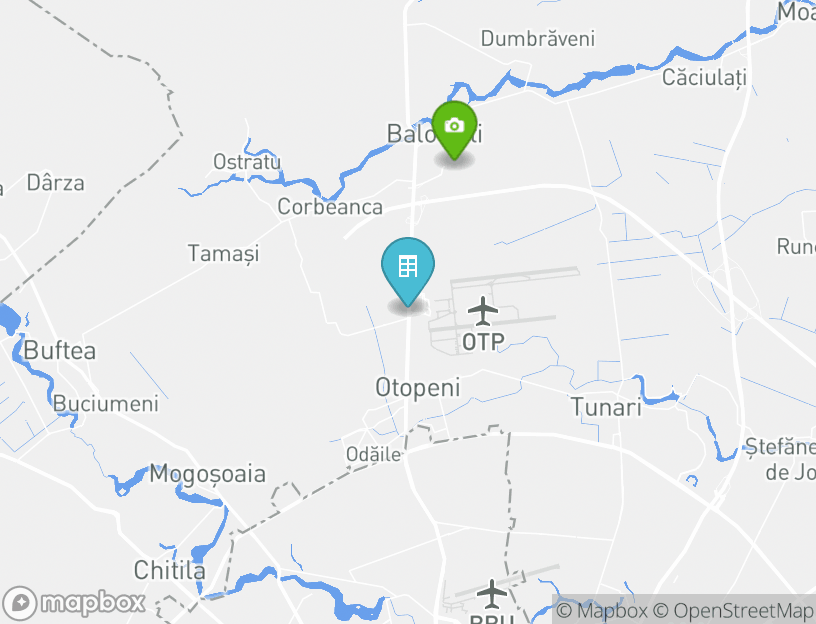The image size is (816, 624).
Task: Click the OTP airport code label
Action: point(483,342)
